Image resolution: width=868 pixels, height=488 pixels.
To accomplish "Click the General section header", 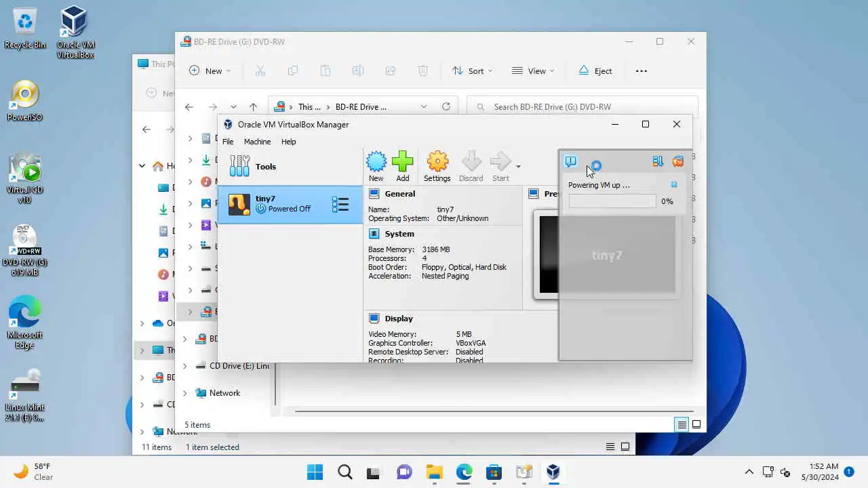I will tap(400, 194).
